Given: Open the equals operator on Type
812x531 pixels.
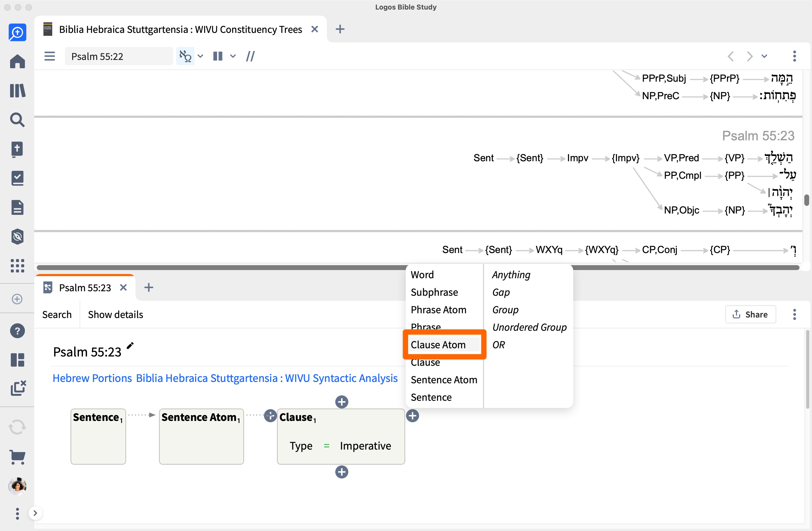Looking at the screenshot, I should (326, 446).
